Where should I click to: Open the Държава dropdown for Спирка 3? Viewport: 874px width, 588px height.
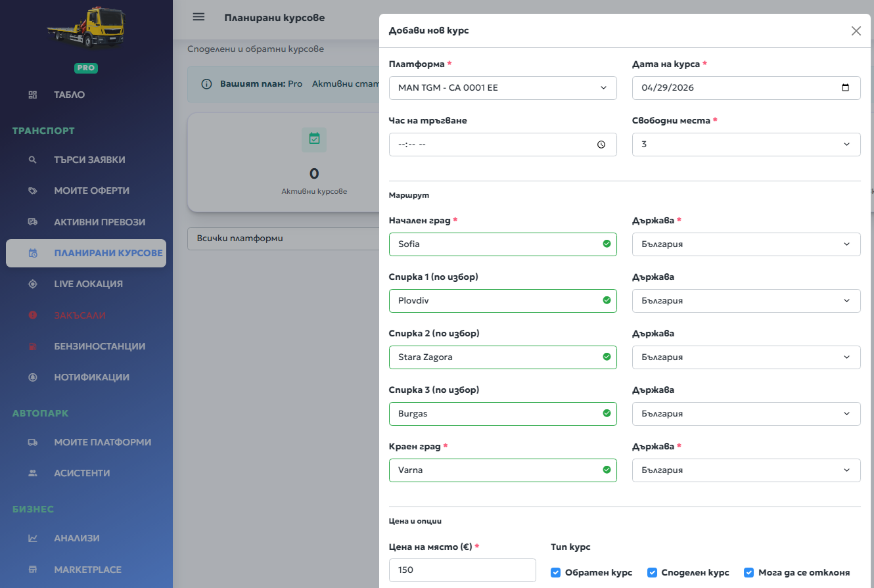click(747, 414)
